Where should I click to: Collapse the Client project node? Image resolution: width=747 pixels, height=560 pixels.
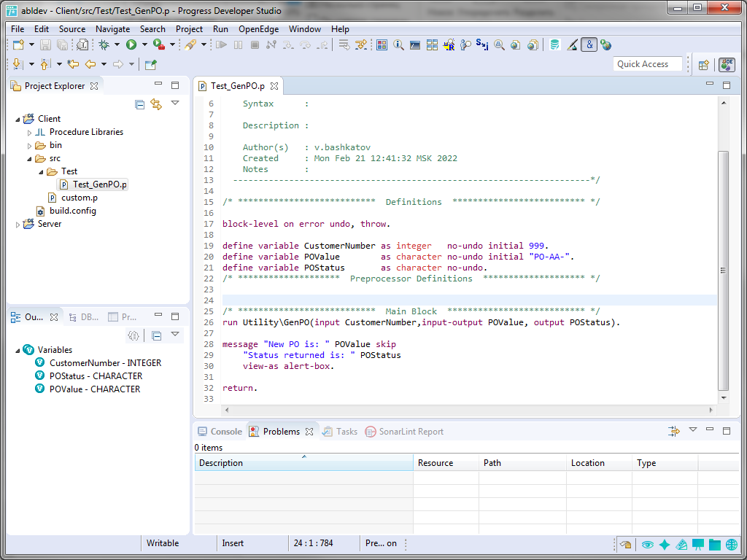(x=18, y=119)
